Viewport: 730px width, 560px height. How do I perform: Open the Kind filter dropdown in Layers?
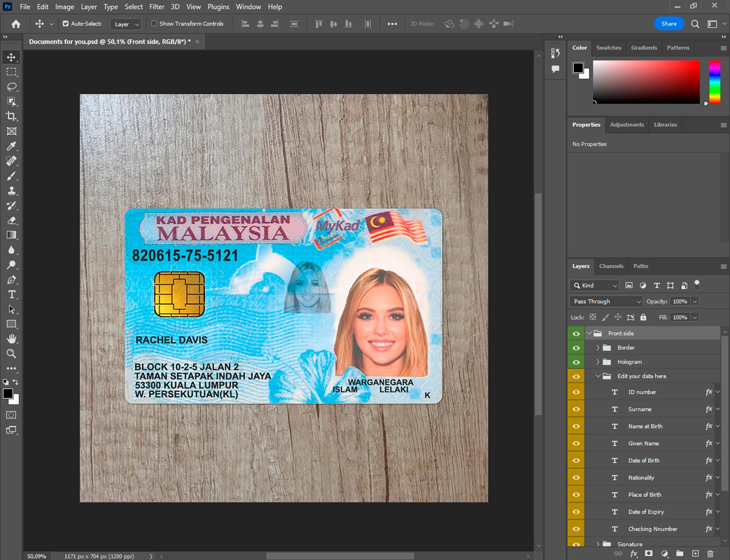[594, 286]
